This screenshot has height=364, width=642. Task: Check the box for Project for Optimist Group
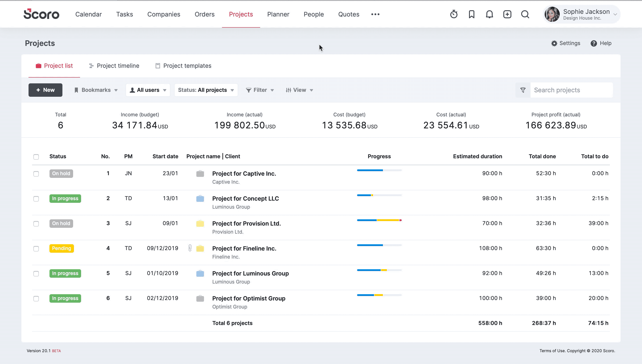click(x=36, y=299)
